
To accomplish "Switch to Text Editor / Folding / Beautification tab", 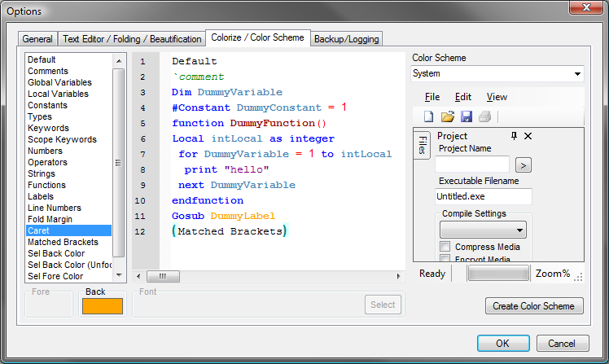I will pos(132,39).
